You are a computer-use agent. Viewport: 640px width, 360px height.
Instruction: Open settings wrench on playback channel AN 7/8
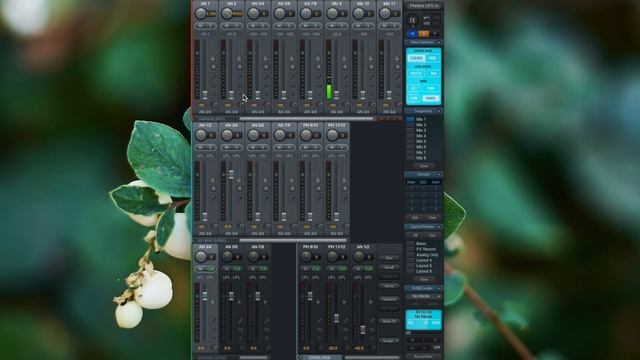pyautogui.click(x=292, y=198)
